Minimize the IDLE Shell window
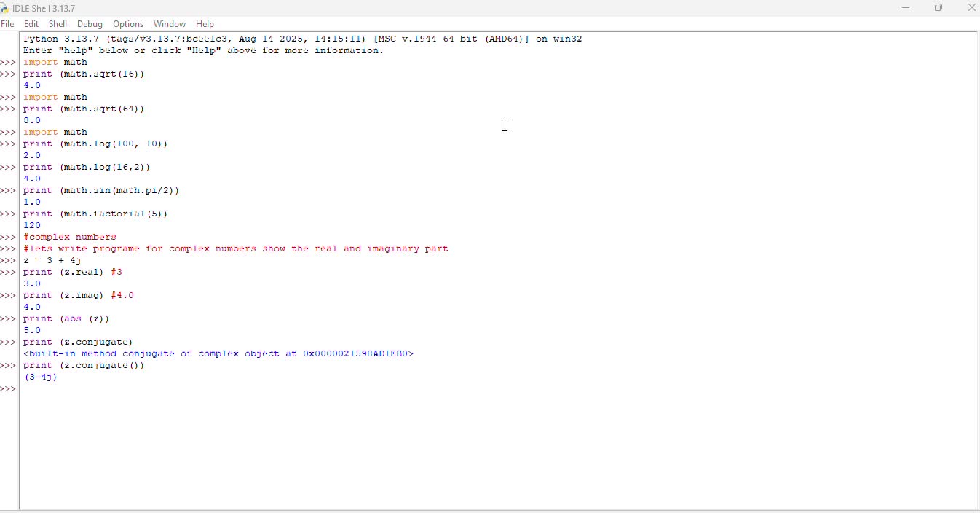Viewport: 980px width, 513px height. [906, 8]
